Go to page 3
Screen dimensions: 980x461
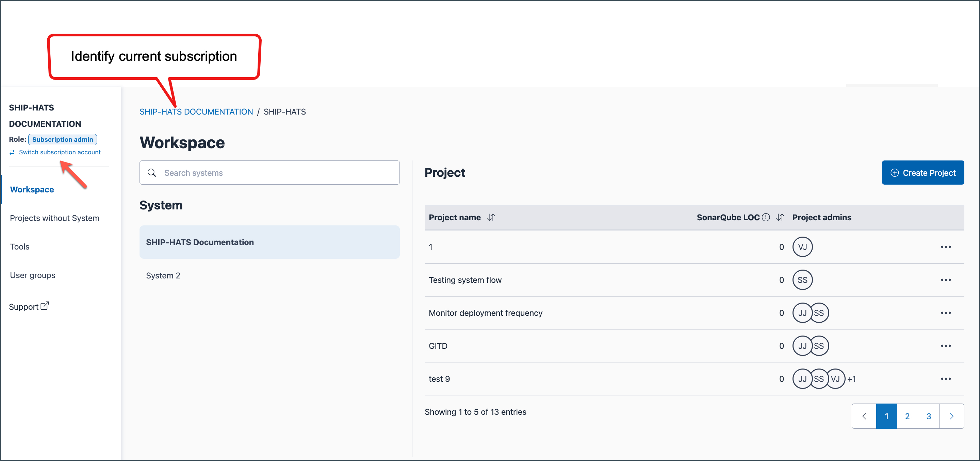[929, 416]
